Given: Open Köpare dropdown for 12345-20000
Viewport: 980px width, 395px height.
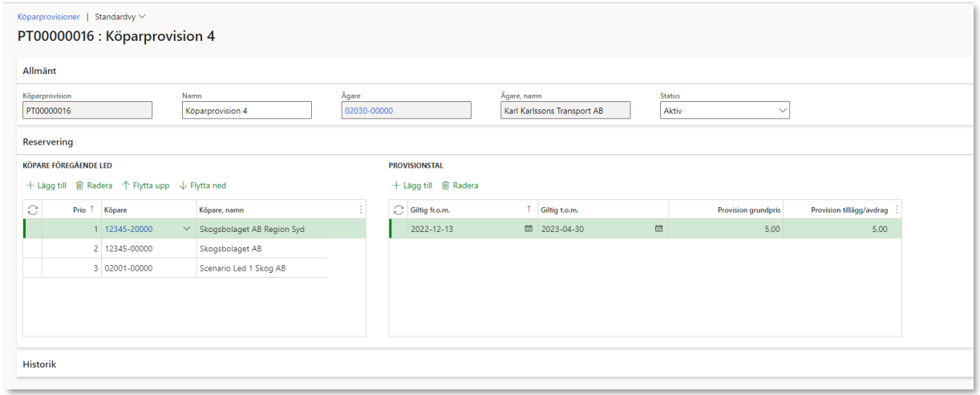Looking at the screenshot, I should click(x=187, y=229).
